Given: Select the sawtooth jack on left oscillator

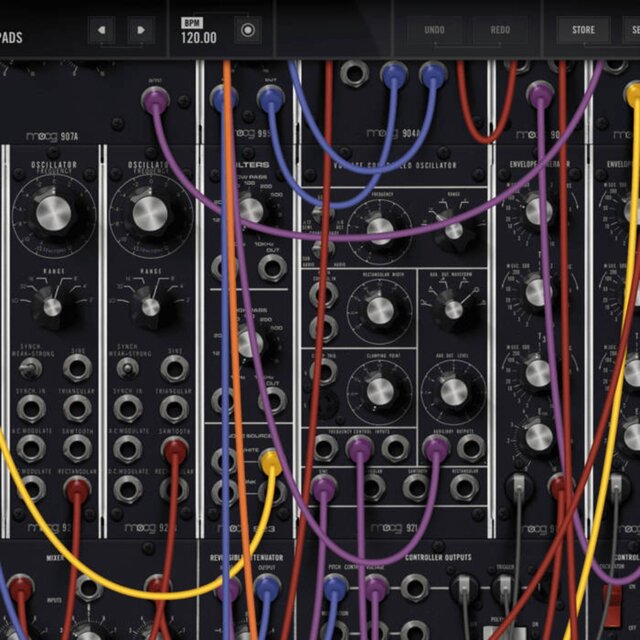Looking at the screenshot, I should click(77, 448).
